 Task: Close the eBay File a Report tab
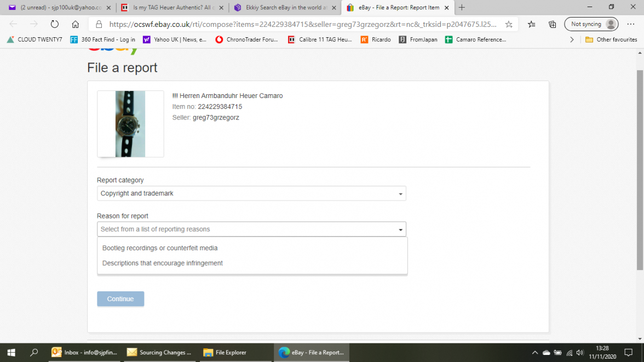(447, 8)
